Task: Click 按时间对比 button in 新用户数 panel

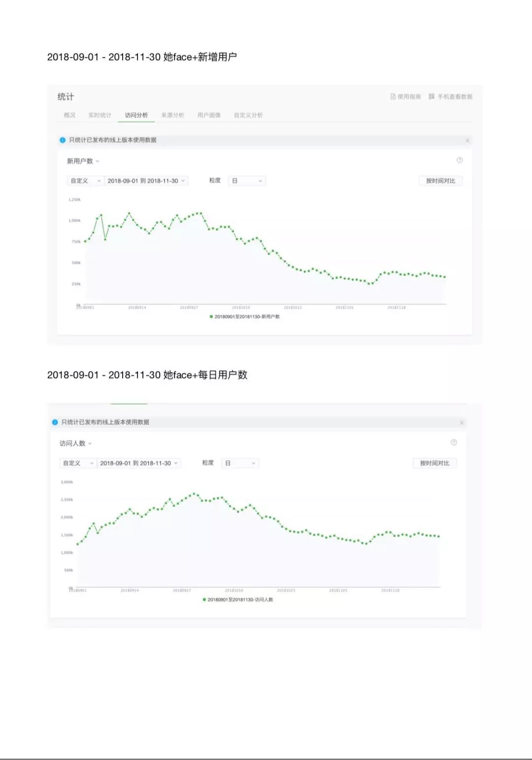Action: click(x=440, y=181)
